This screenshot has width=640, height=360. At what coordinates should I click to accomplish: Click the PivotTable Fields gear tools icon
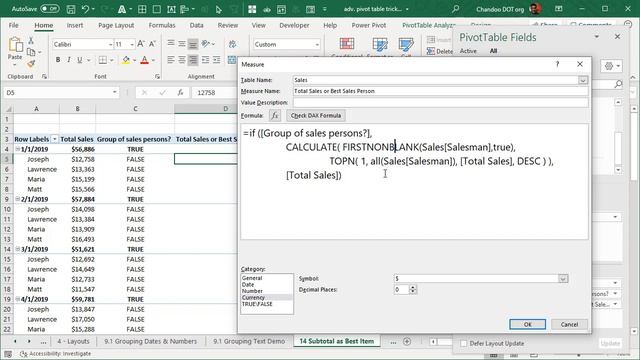coord(611,66)
